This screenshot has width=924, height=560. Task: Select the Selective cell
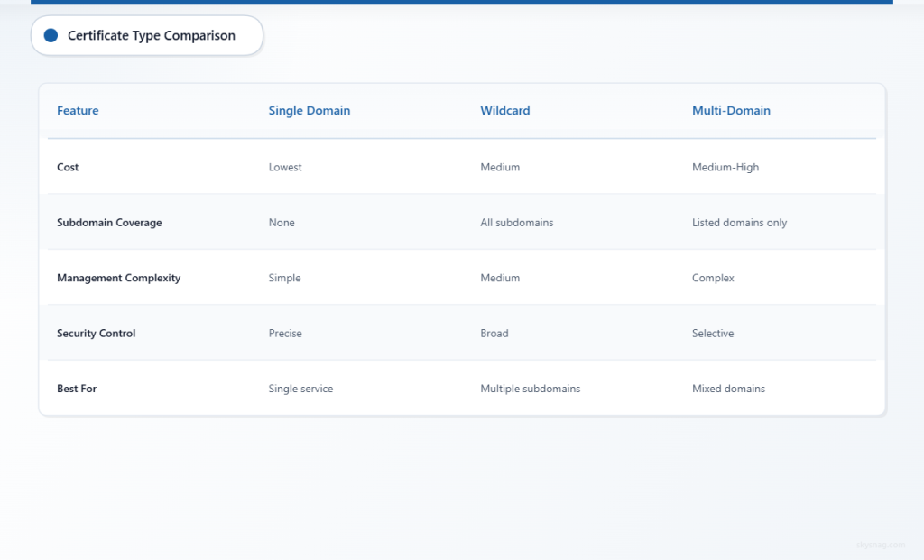click(713, 334)
